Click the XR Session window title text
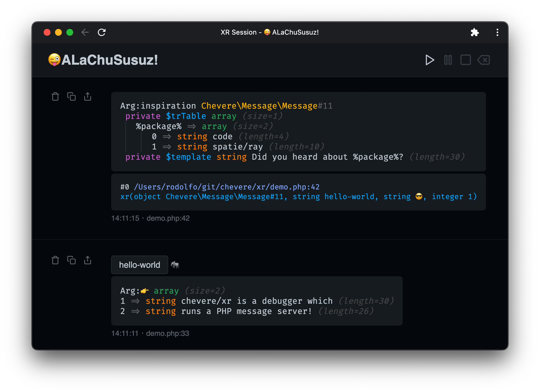Image resolution: width=540 pixels, height=392 pixels. tap(269, 32)
